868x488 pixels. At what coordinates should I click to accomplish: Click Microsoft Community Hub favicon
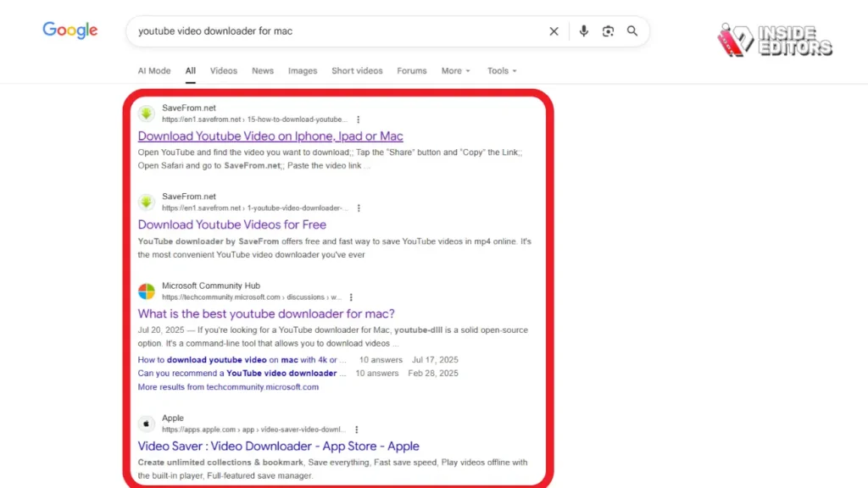pyautogui.click(x=146, y=291)
